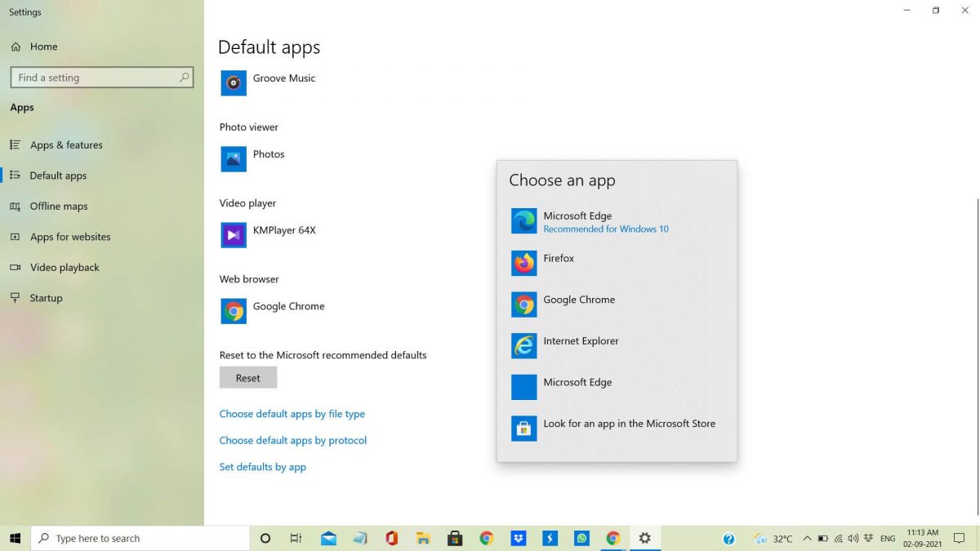Open Apps for websites settings

tap(70, 237)
